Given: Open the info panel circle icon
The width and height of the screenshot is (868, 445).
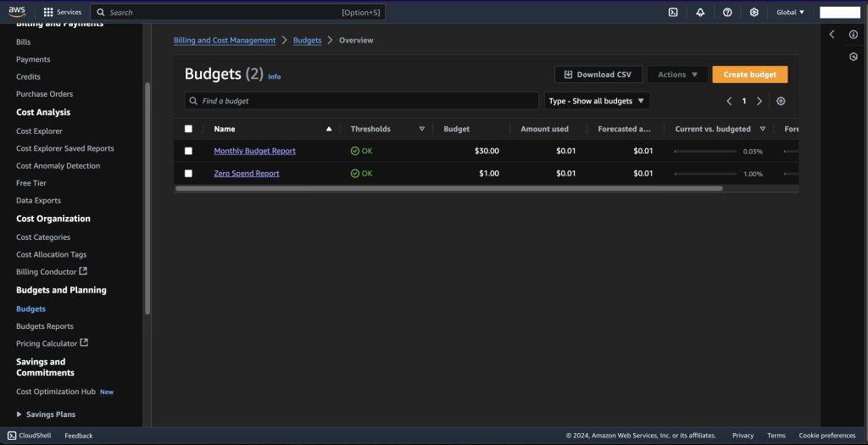Looking at the screenshot, I should coord(853,34).
